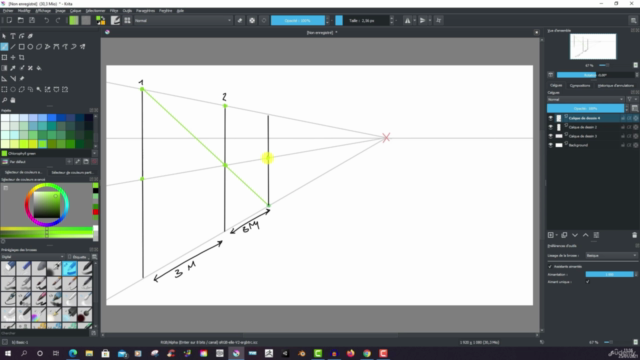Toggle preserve alpha in the toolbar
Viewport: 640px width, 360px height.
tap(252, 20)
